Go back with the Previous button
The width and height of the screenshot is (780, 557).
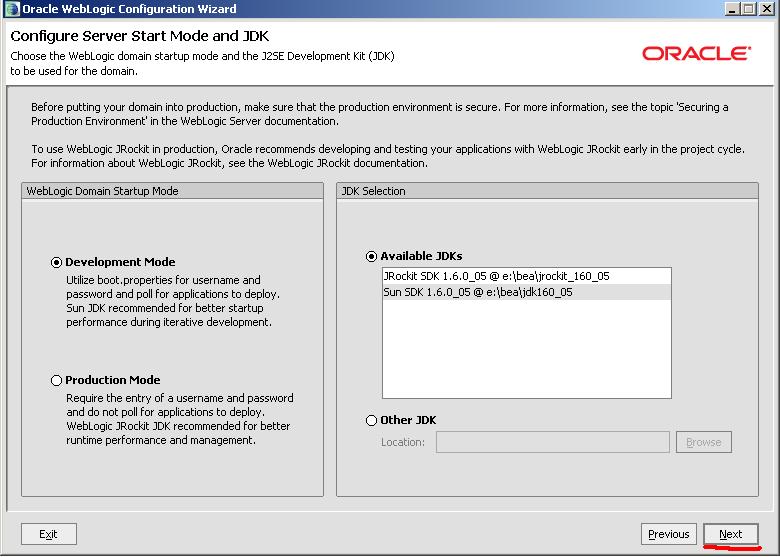669,534
